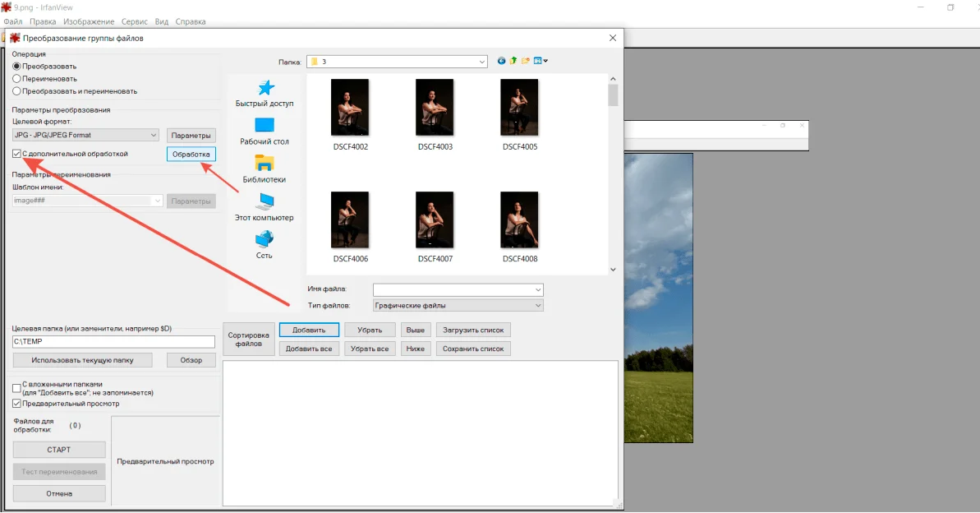Open Библиотеки in the places bar
Image resolution: width=980 pixels, height=513 pixels.
(x=265, y=169)
